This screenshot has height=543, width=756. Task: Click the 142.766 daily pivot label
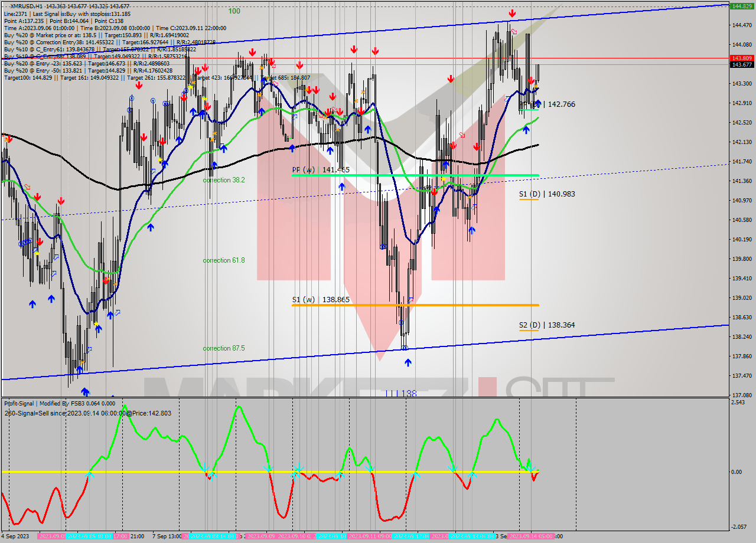pos(560,104)
